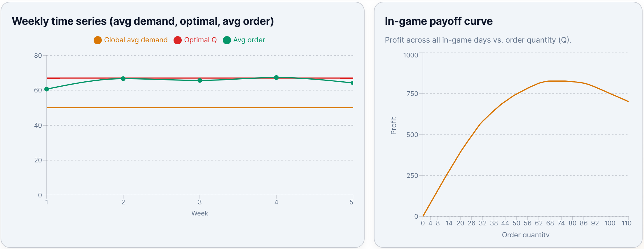Click the 68 tick on order quantity axis
This screenshot has height=249, width=644.
click(550, 223)
